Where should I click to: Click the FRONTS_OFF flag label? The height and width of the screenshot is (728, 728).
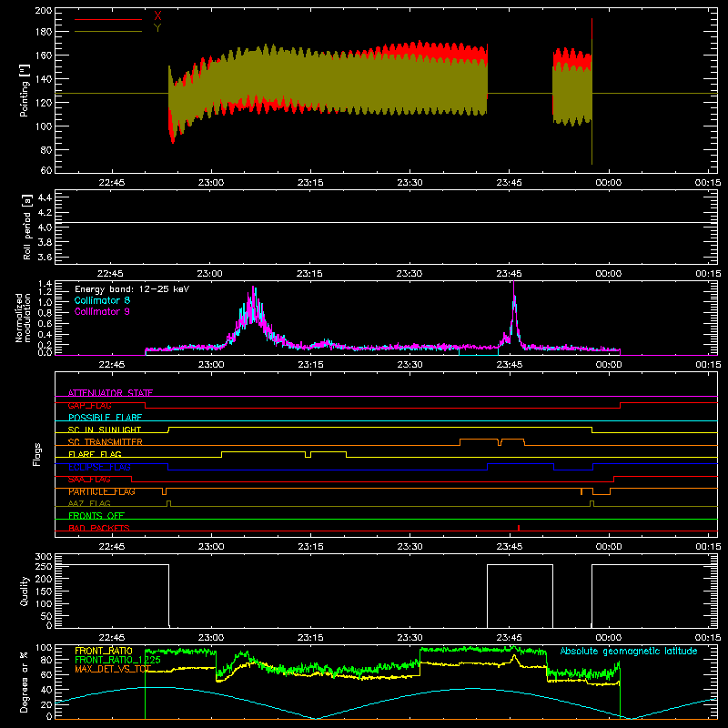[96, 515]
